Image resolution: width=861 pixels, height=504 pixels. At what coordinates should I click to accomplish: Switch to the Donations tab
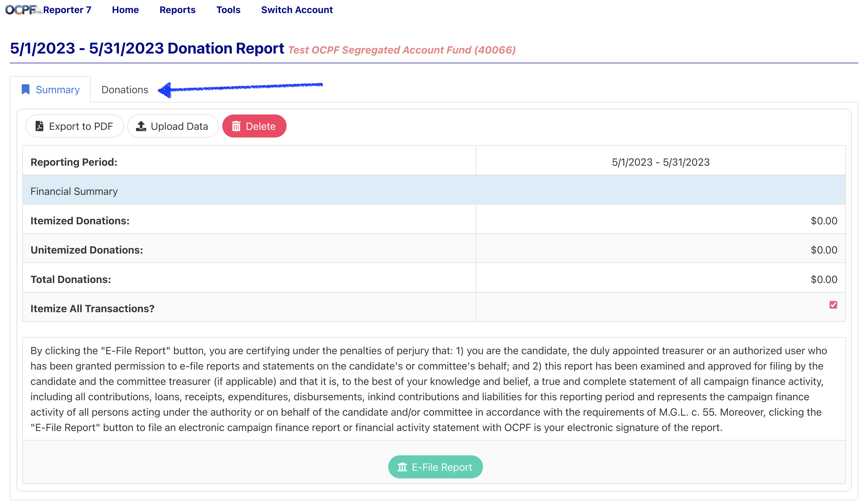click(x=125, y=90)
